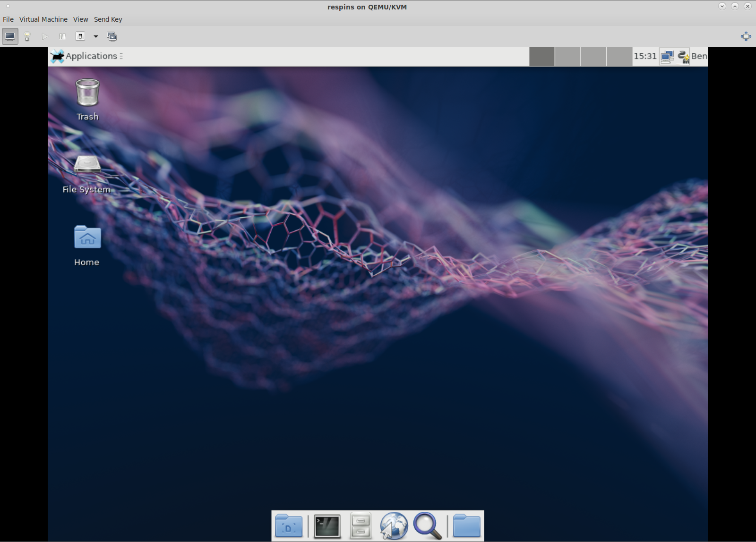Power on the virtual machine with play icon

(45, 36)
